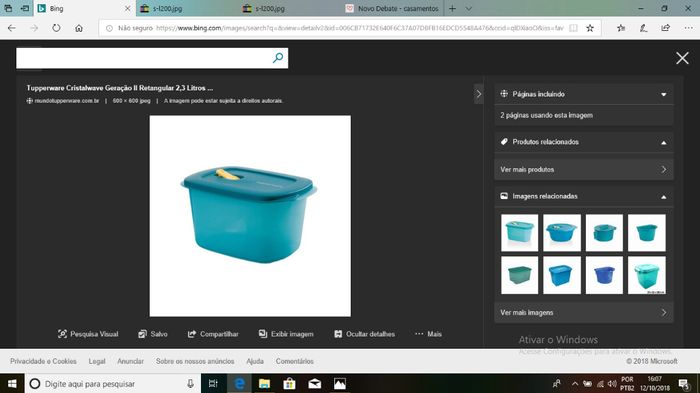Screen dimensions: 700x393
Task: Open the round blue bowl related thumbnail
Action: click(x=562, y=233)
